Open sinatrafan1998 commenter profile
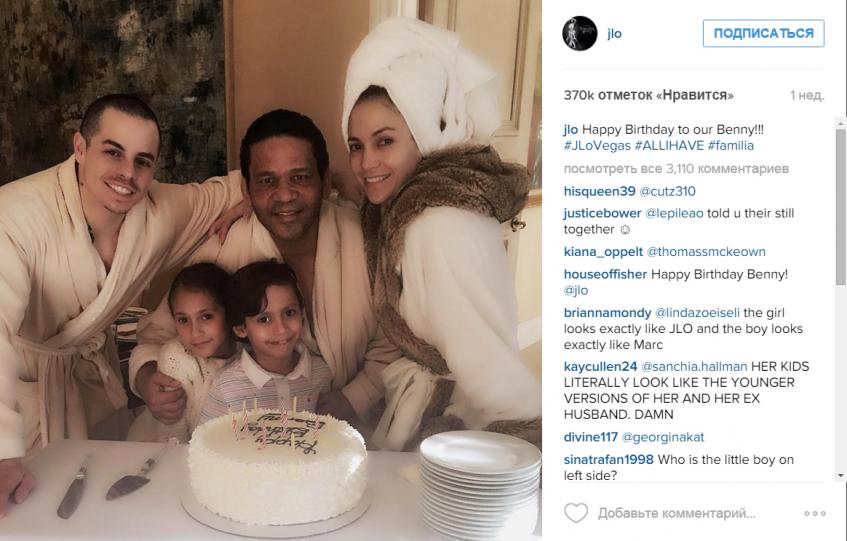 (x=608, y=460)
